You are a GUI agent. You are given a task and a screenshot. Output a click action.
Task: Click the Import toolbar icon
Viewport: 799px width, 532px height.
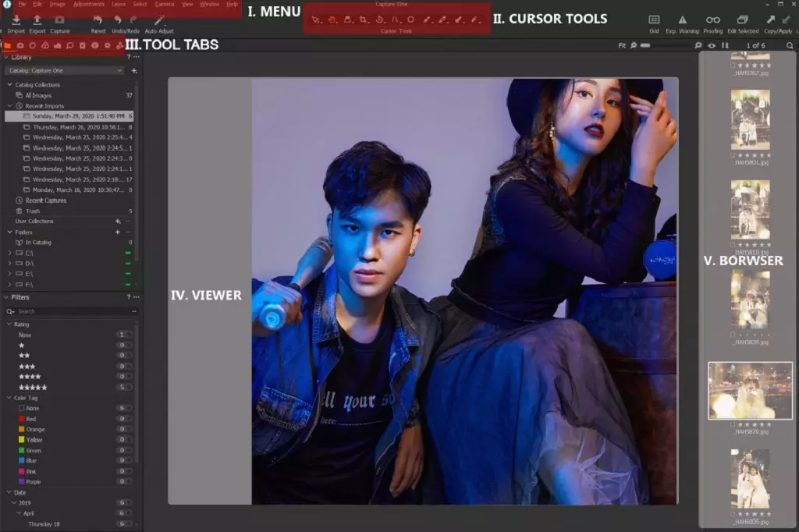[x=16, y=20]
